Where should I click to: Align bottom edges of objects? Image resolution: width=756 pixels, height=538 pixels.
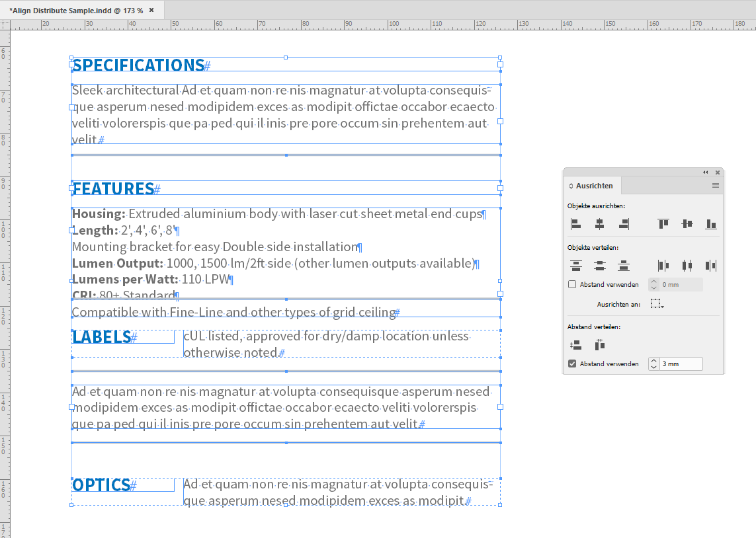pyautogui.click(x=710, y=224)
